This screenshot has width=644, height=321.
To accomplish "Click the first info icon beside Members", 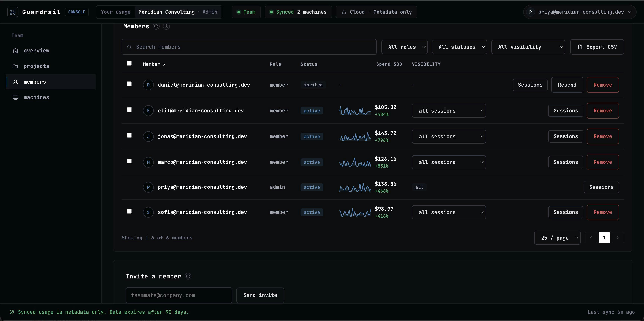I will 156,26.
